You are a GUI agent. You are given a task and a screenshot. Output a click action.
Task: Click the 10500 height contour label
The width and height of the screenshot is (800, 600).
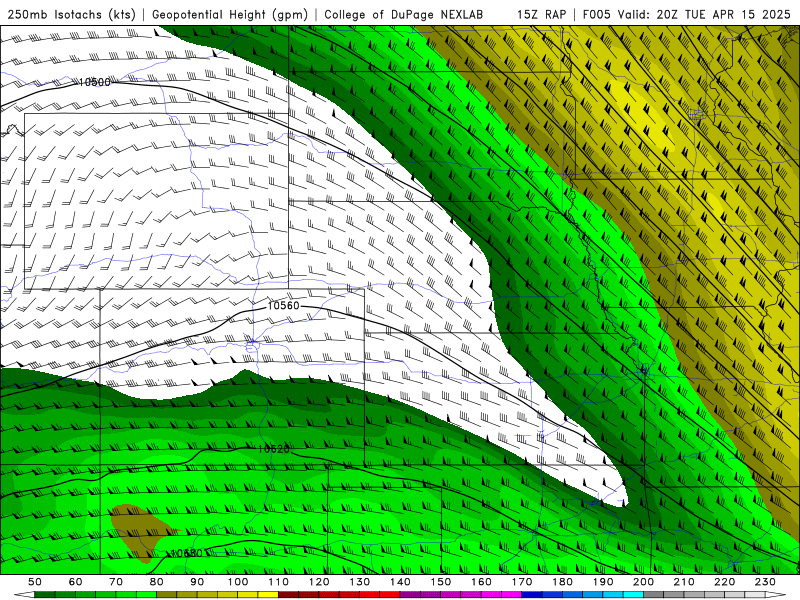click(94, 82)
